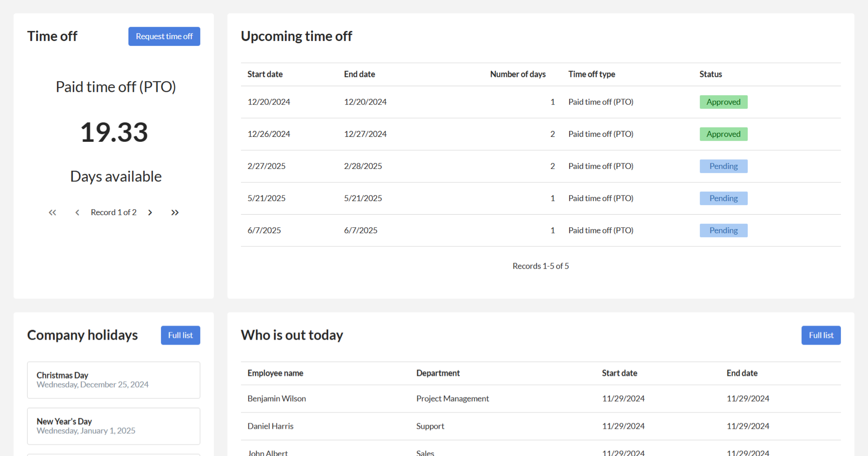Click the Pending badge for 6/7/2025 request
The width and height of the screenshot is (868, 456).
coord(723,230)
